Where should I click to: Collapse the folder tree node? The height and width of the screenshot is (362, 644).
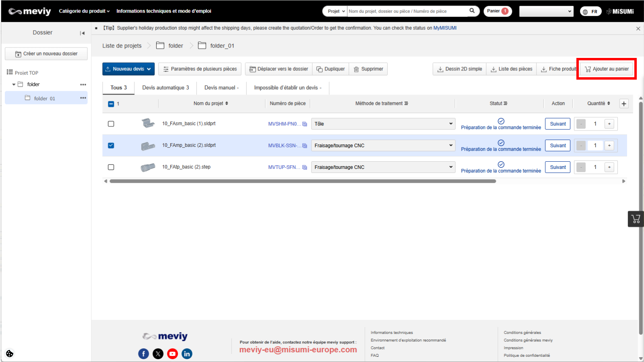[x=14, y=84]
